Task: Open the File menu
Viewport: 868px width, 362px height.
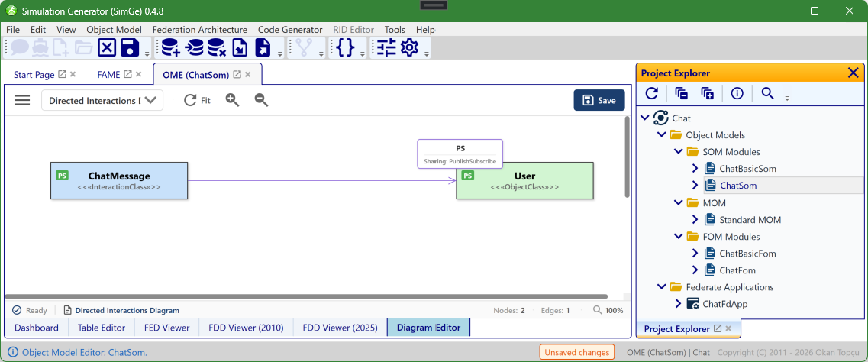Action: click(13, 29)
